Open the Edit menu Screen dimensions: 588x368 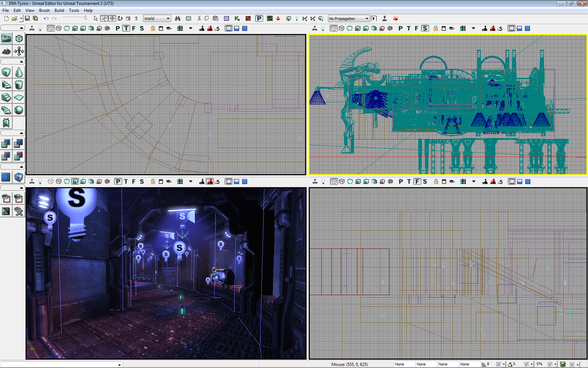coord(17,11)
